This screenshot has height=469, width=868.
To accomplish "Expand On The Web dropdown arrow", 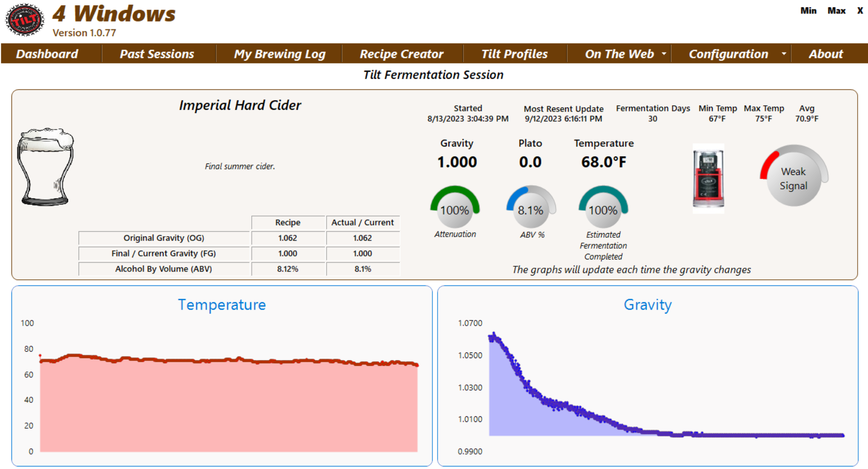I will pos(664,54).
